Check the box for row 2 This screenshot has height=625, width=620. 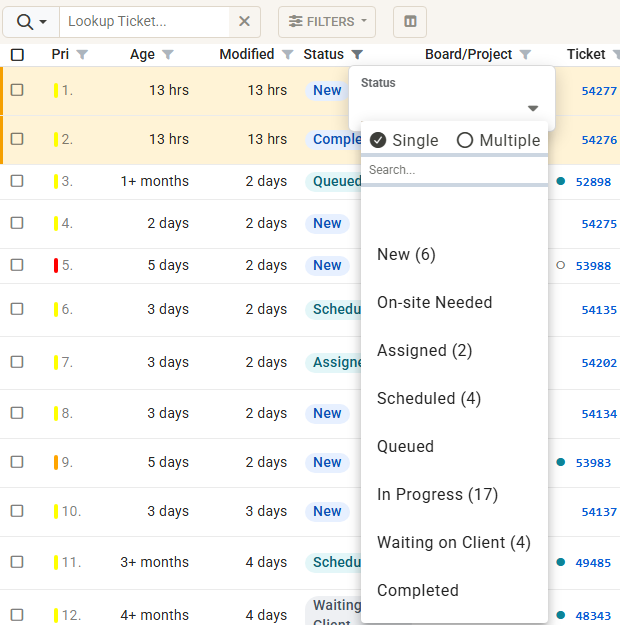(17, 139)
